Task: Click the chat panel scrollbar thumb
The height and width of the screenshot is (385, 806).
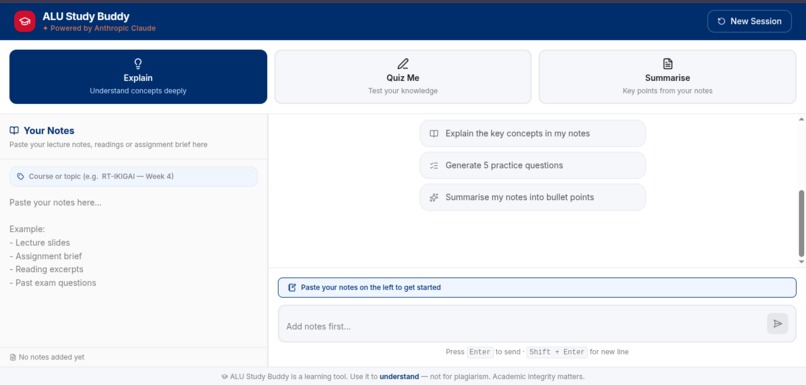Action: pos(801,223)
